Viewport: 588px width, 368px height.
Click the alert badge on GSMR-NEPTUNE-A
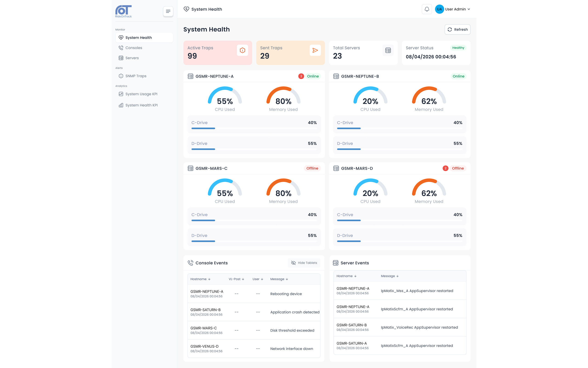click(301, 76)
